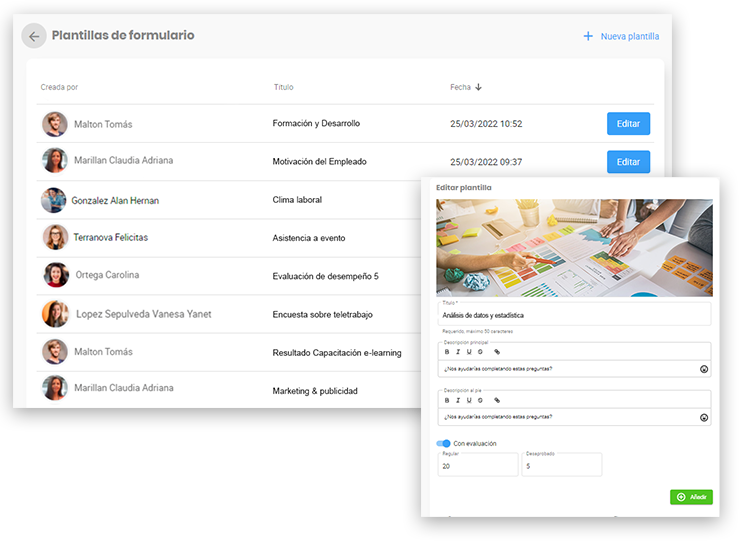Viewport: 739px width, 541px height.
Task: Create a new template via Nueva plantilla
Action: tap(621, 36)
